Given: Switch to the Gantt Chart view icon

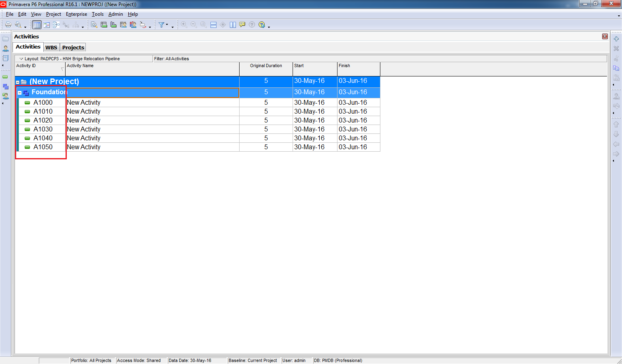Looking at the screenshot, I should point(47,25).
